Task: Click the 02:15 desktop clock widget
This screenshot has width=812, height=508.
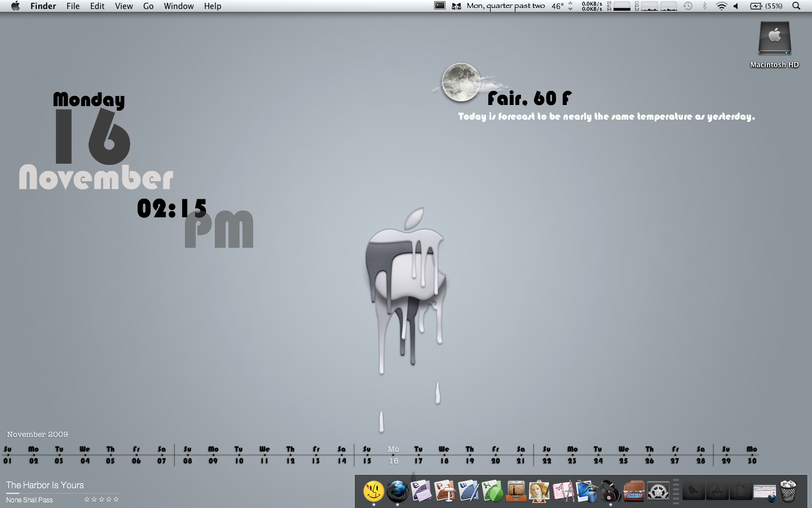Action: tap(172, 209)
